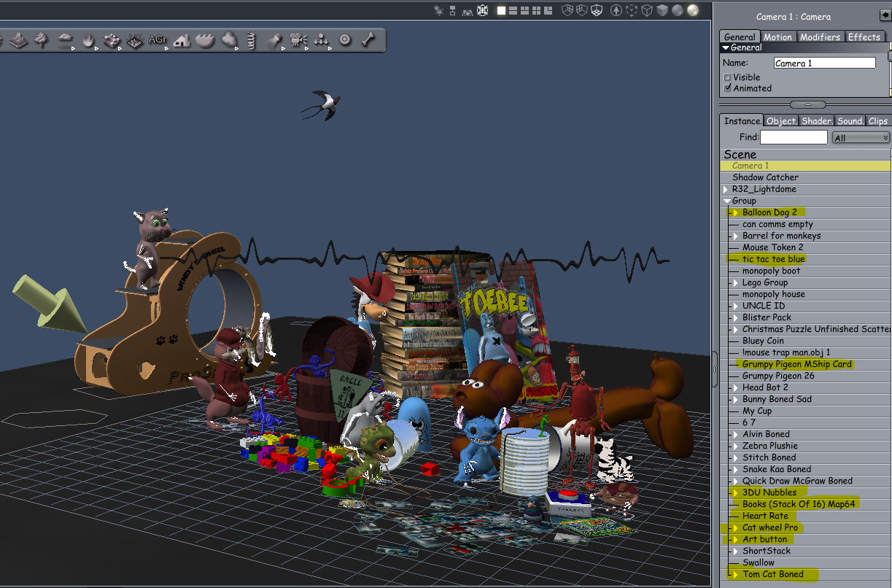Toggle first working-box plane icon

click(x=567, y=10)
